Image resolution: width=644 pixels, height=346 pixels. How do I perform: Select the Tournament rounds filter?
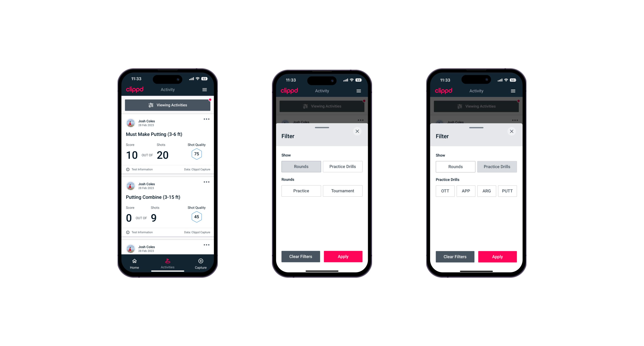(x=342, y=190)
